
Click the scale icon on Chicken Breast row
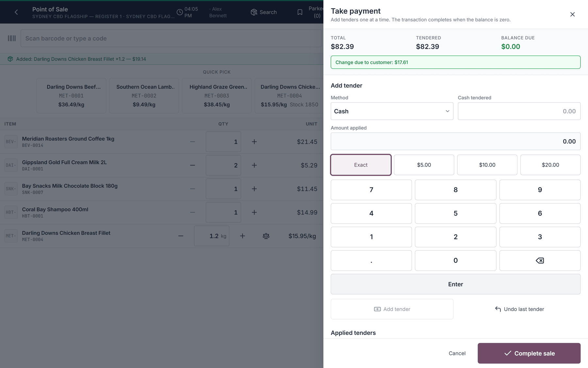pyautogui.click(x=266, y=236)
